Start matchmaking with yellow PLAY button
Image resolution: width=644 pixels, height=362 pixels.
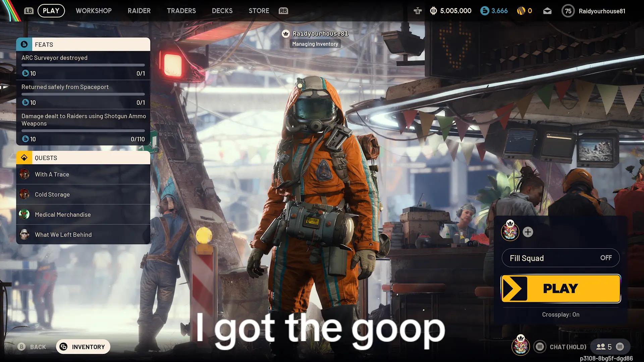point(560,289)
